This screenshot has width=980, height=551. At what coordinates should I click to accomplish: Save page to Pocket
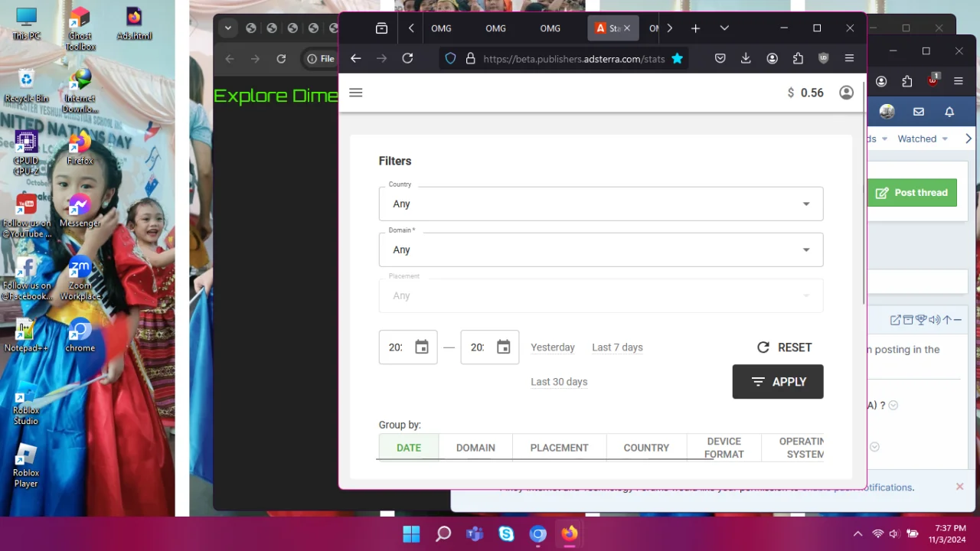click(720, 58)
